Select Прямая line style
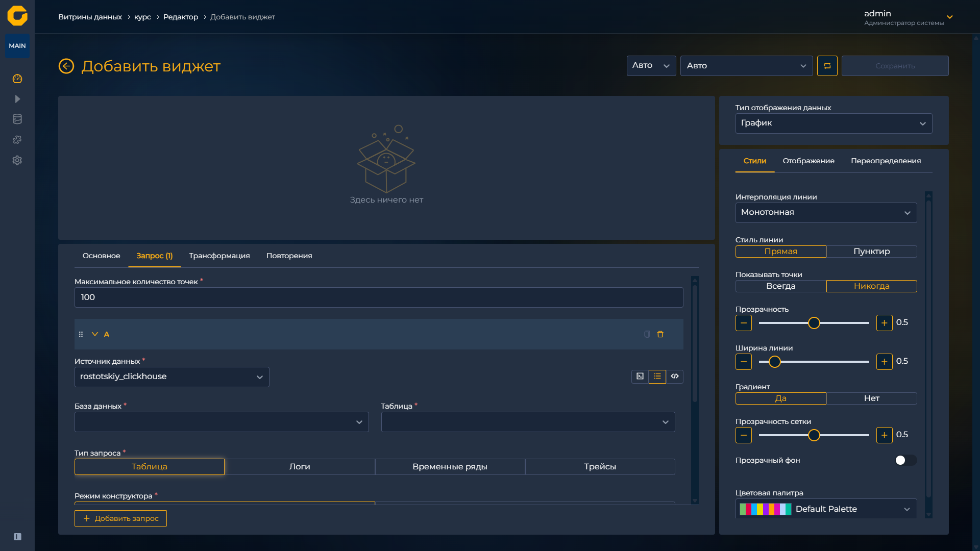 781,252
